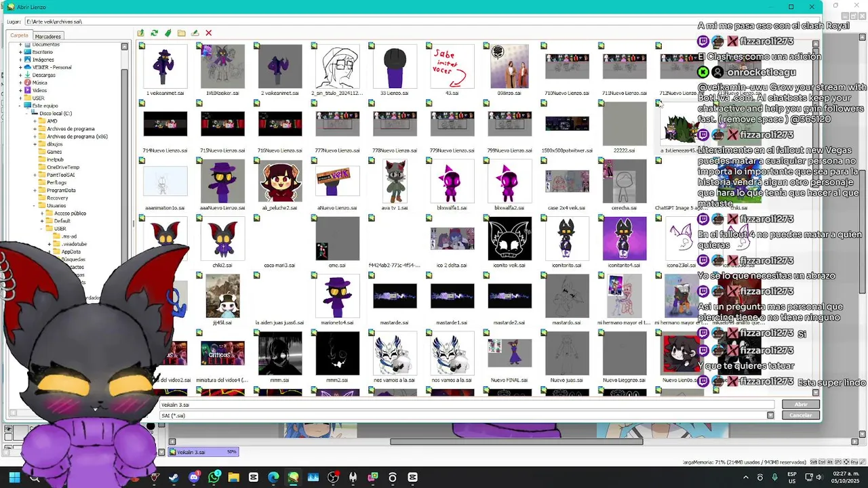Screen dimensions: 868x488
Task: Open Steam from the taskbar
Action: (174, 477)
